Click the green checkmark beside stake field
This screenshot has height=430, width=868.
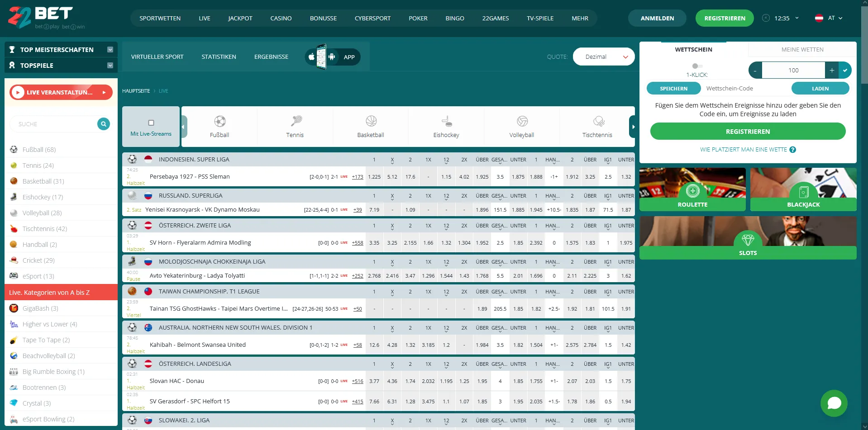pos(845,70)
